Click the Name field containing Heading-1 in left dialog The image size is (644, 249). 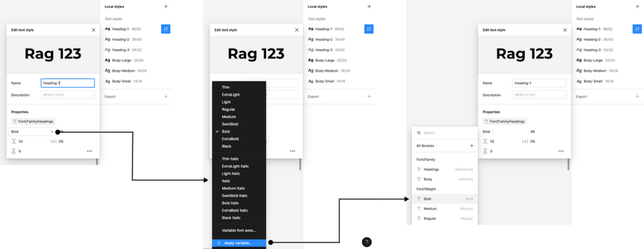pos(68,83)
